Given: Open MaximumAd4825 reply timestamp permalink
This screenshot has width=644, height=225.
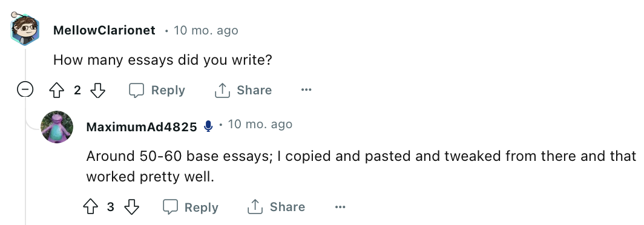Looking at the screenshot, I should [x=260, y=124].
